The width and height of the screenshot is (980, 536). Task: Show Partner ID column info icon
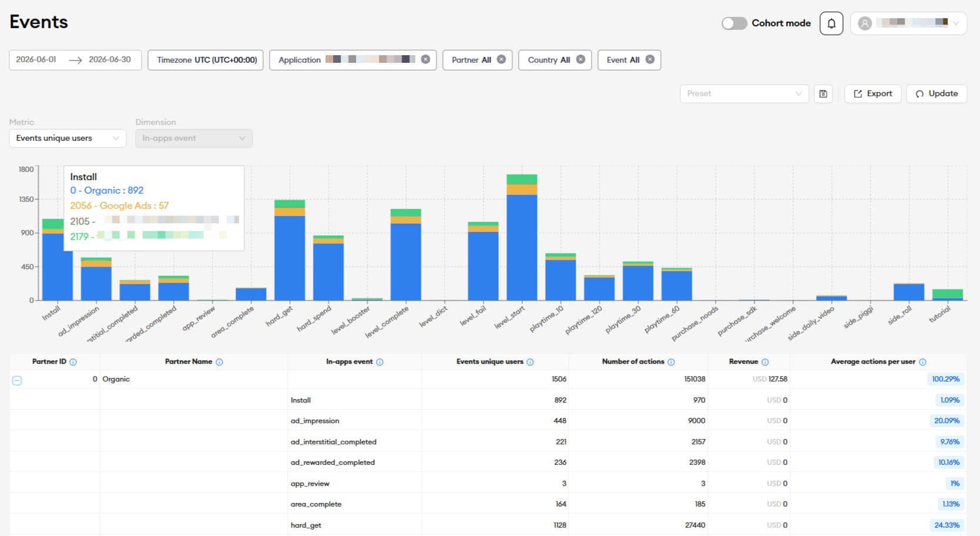[73, 362]
